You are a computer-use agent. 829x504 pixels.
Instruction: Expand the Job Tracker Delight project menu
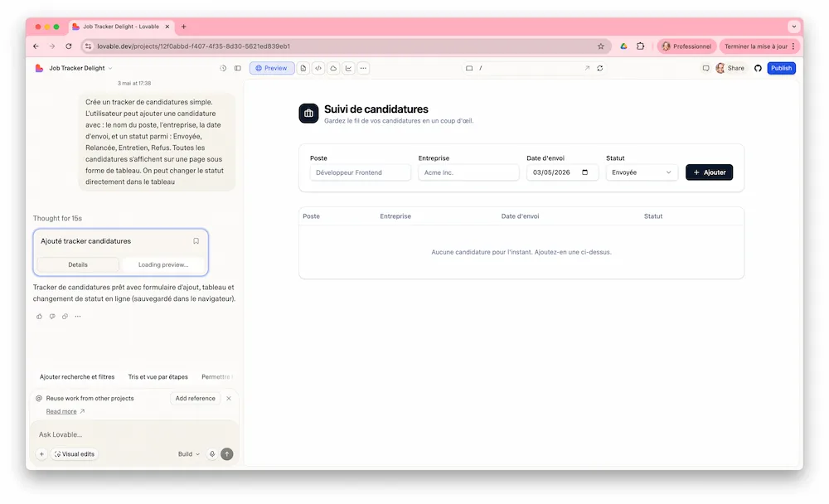(80, 68)
